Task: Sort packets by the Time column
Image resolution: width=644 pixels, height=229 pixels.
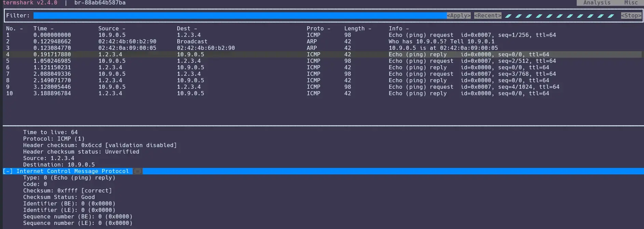Action: click(x=43, y=29)
